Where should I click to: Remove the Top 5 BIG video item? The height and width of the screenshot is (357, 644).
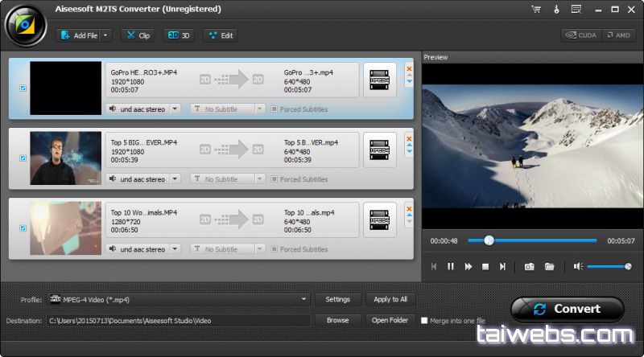409,137
